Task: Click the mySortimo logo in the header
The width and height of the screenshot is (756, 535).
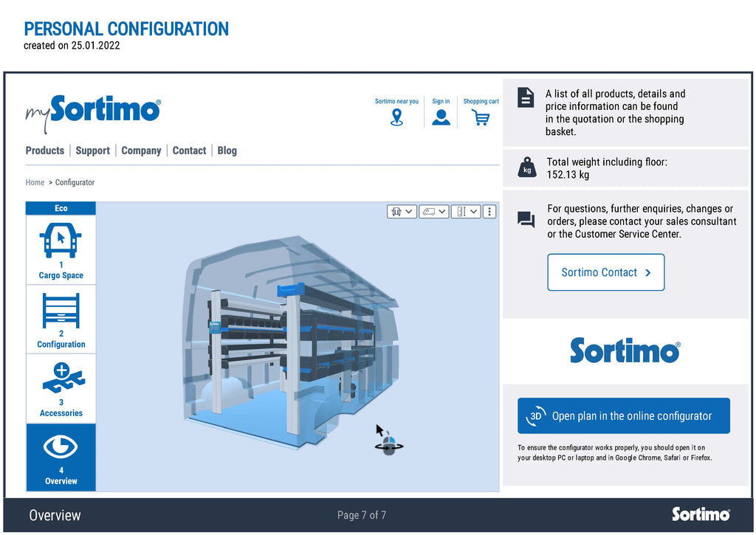Action: coord(93,113)
